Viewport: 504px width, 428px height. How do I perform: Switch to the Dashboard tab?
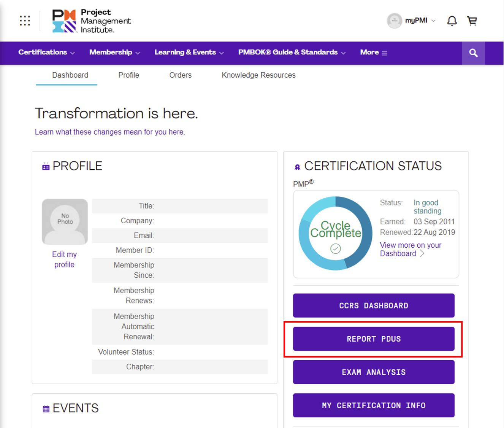pyautogui.click(x=70, y=75)
